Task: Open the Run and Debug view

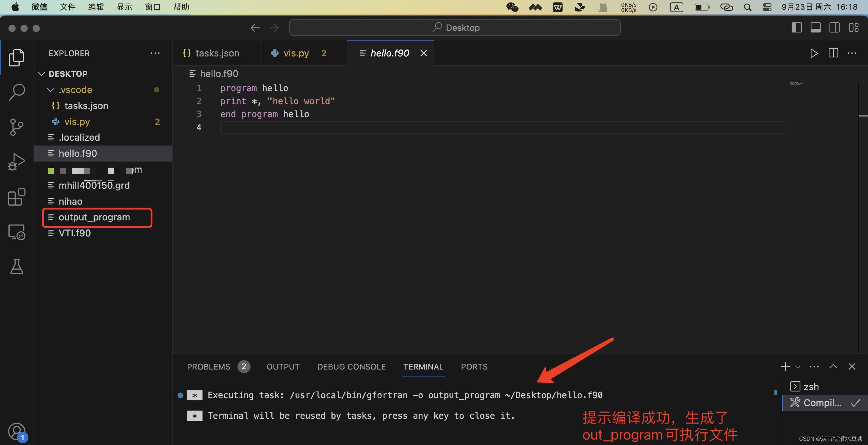Action: (x=16, y=162)
